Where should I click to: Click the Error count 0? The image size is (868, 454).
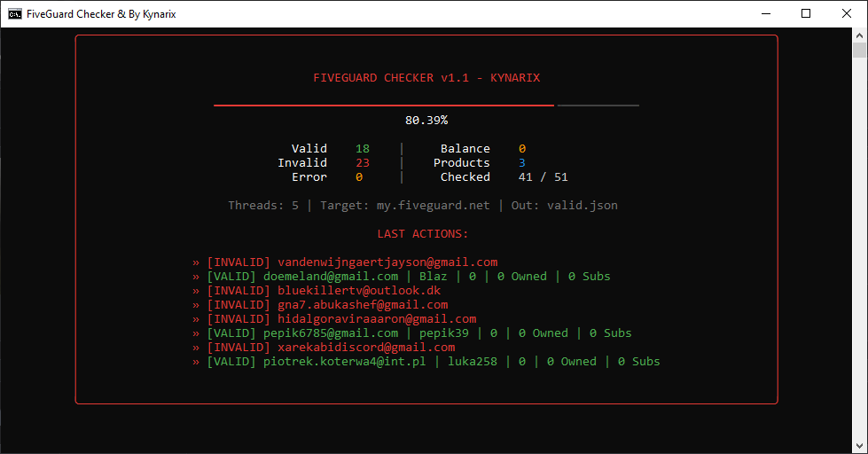point(359,177)
